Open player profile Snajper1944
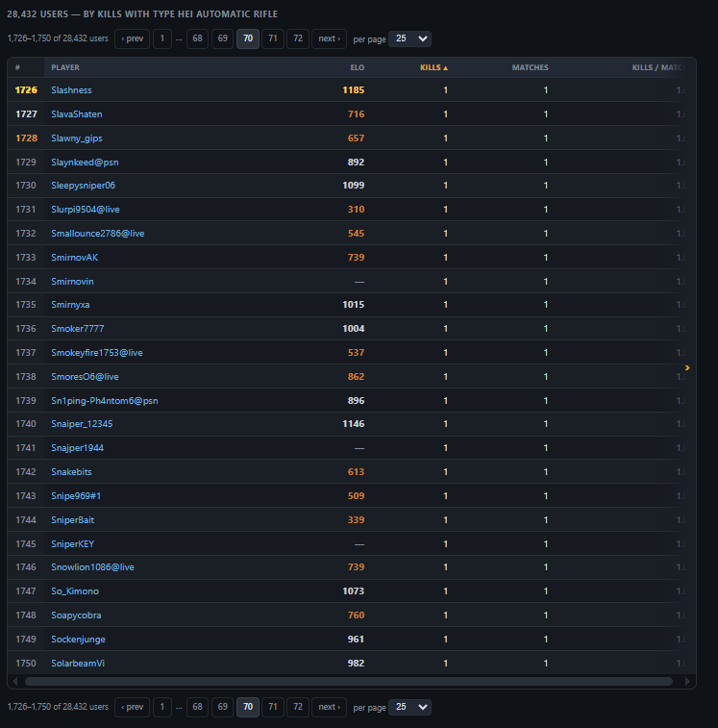718x728 pixels. point(78,448)
